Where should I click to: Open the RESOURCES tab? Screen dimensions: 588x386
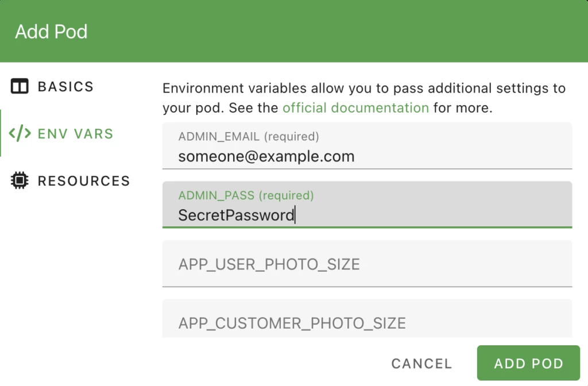tap(84, 181)
